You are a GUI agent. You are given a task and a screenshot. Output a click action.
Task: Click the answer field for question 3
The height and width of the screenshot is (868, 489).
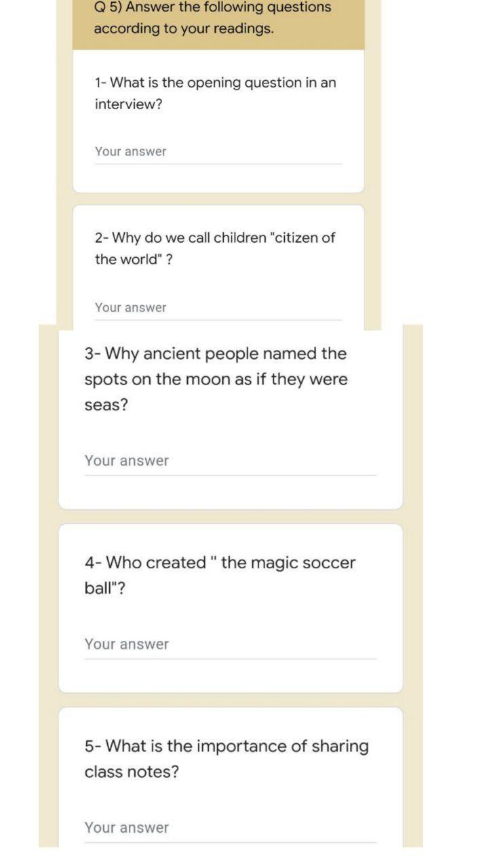pos(231,460)
